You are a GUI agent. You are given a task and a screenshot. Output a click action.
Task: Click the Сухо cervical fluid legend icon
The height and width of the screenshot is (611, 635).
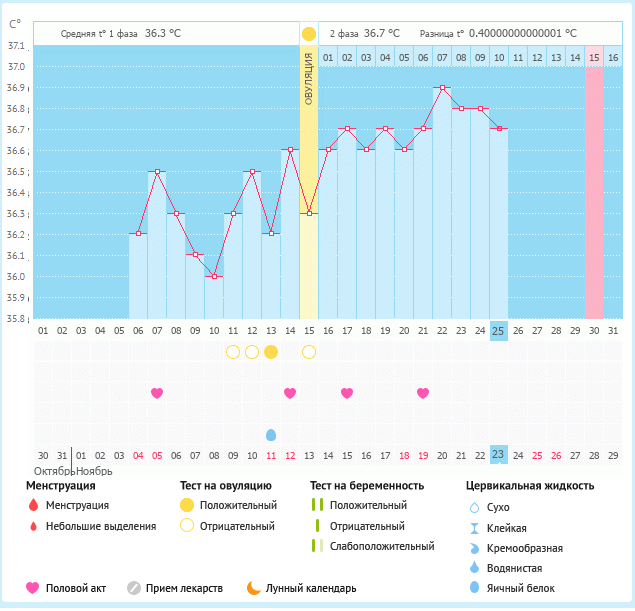pos(474,507)
